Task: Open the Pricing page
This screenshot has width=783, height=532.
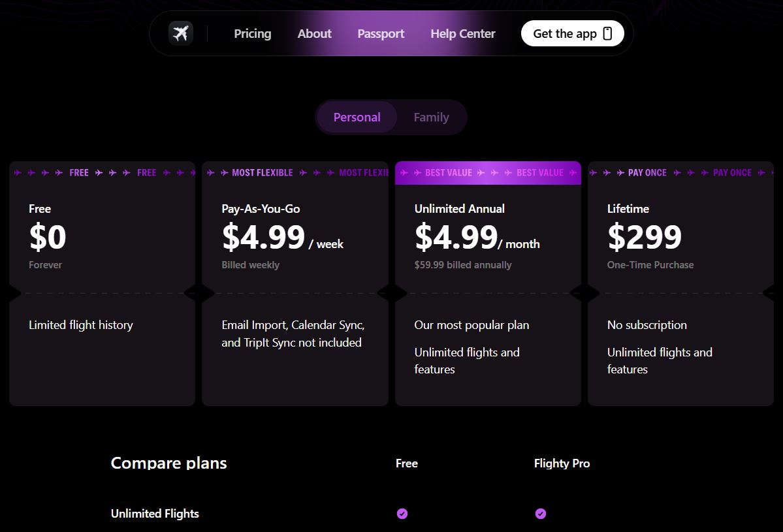Action: (253, 33)
